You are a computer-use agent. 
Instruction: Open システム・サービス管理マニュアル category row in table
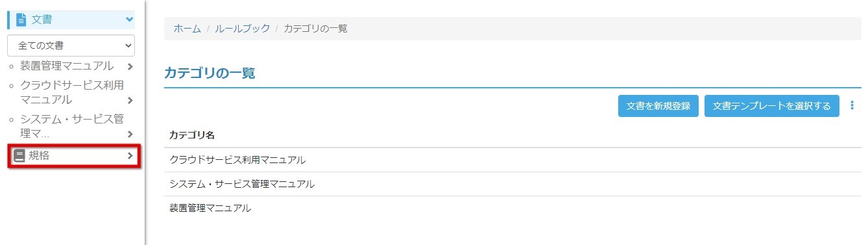(x=512, y=184)
